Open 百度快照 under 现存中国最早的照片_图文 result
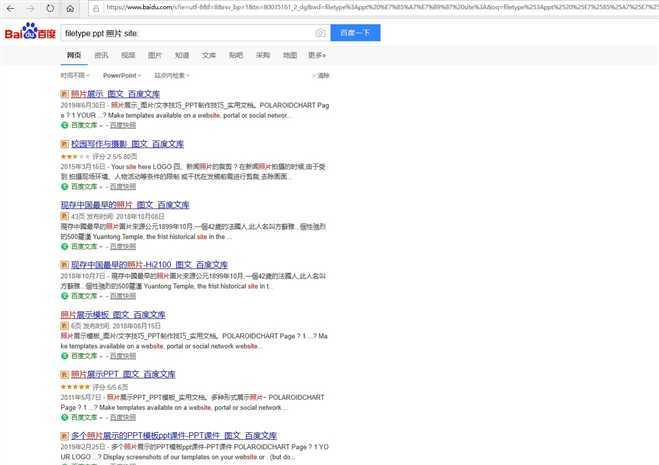Viewport: 659px width, 465px height. (123, 246)
